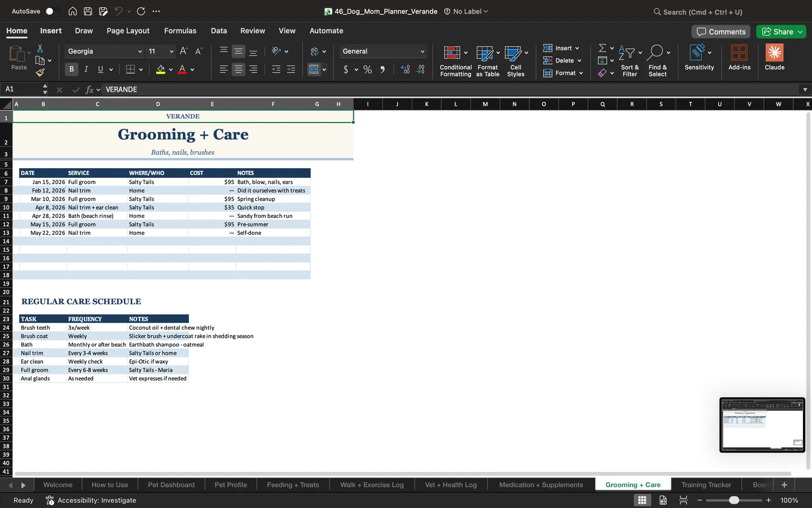
Task: Paste clipboard contents
Action: coord(18,57)
